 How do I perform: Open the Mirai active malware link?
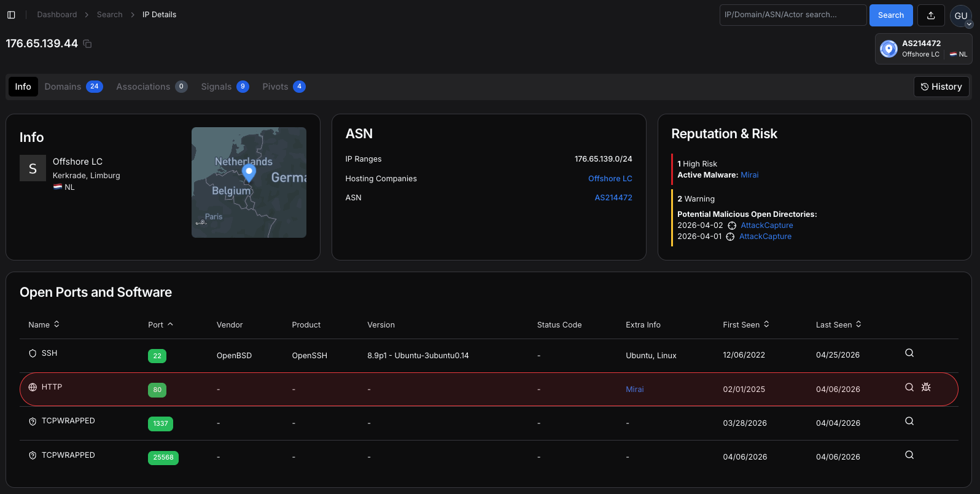point(749,175)
